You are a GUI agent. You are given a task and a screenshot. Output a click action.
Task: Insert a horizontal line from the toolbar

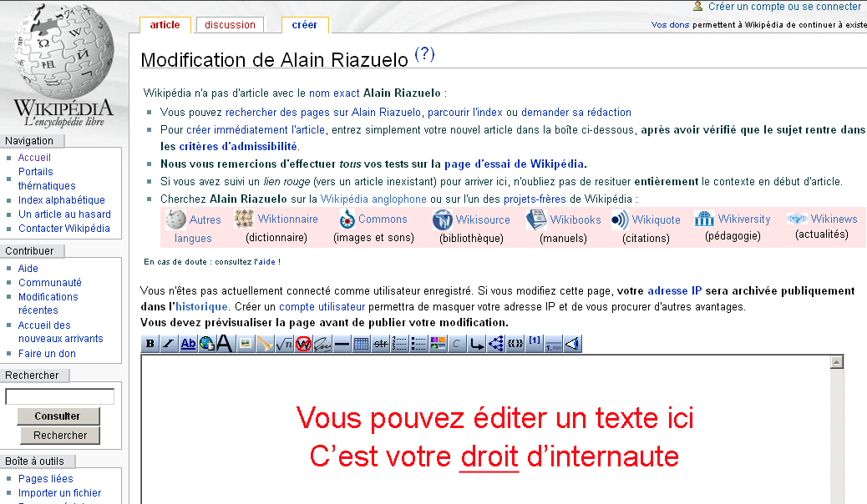(342, 344)
